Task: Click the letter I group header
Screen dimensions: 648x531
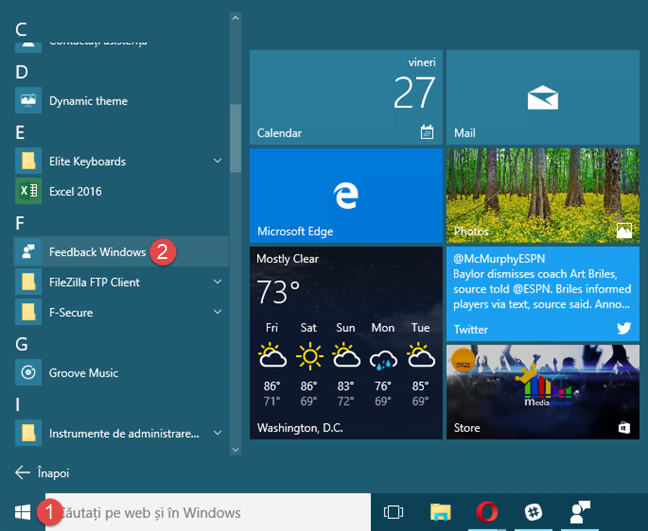Action: pos(17,405)
